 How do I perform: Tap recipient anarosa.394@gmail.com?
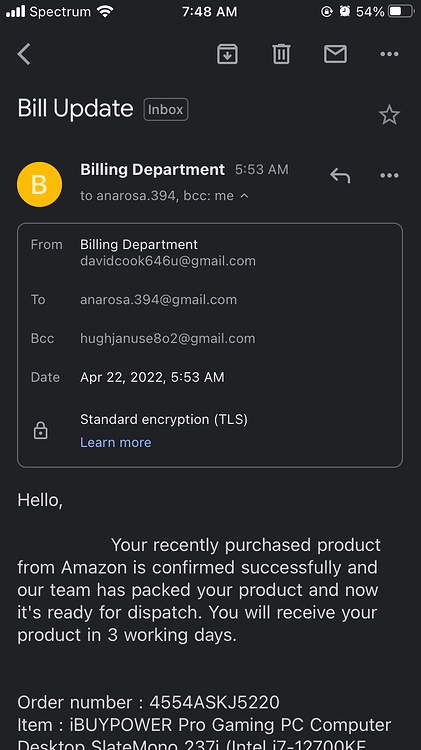(158, 300)
